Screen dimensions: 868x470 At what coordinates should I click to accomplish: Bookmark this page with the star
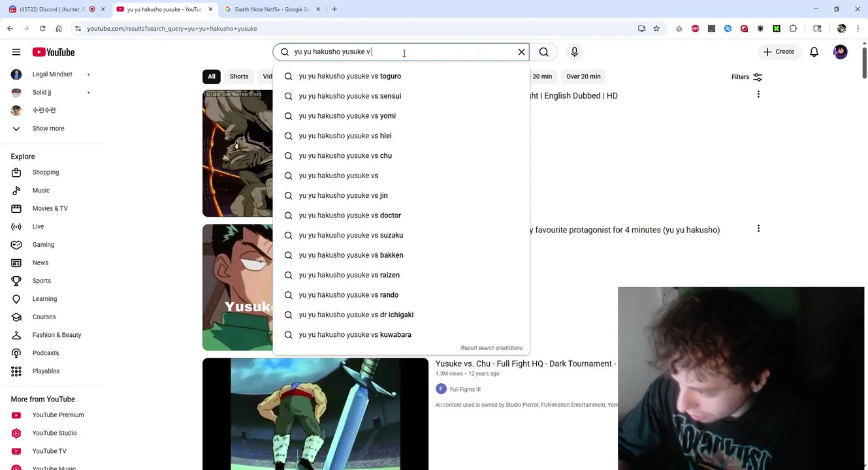(656, 29)
